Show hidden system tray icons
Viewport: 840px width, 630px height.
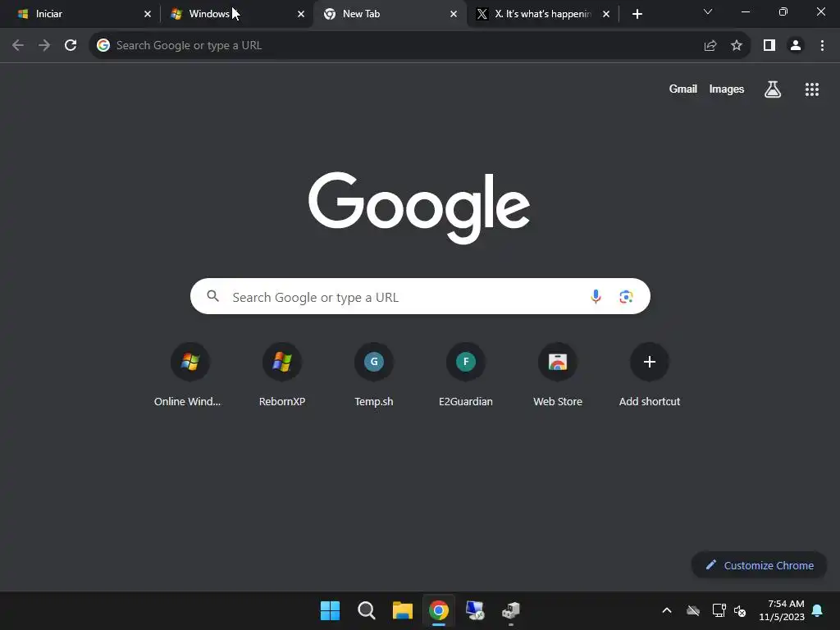[x=667, y=610]
